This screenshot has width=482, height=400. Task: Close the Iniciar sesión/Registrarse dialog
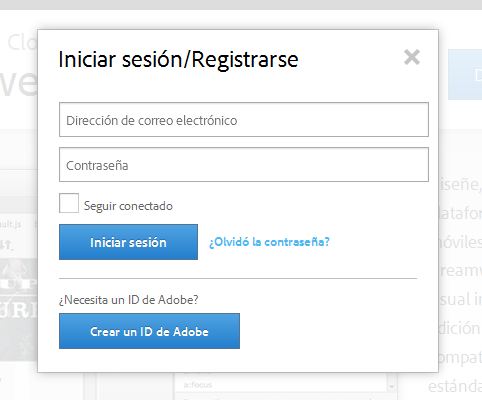point(412,57)
